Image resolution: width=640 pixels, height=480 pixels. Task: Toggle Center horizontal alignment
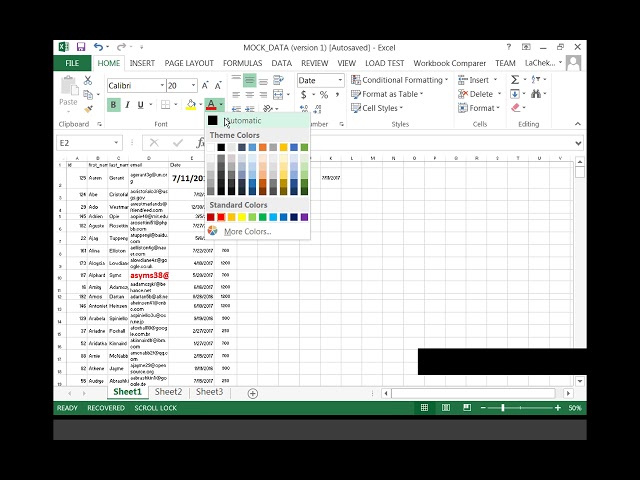click(249, 94)
